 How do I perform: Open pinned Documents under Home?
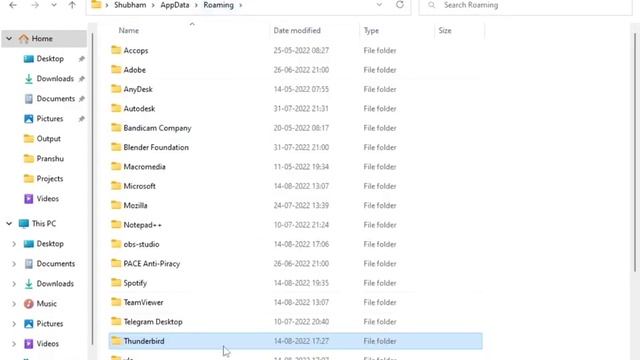click(x=56, y=99)
